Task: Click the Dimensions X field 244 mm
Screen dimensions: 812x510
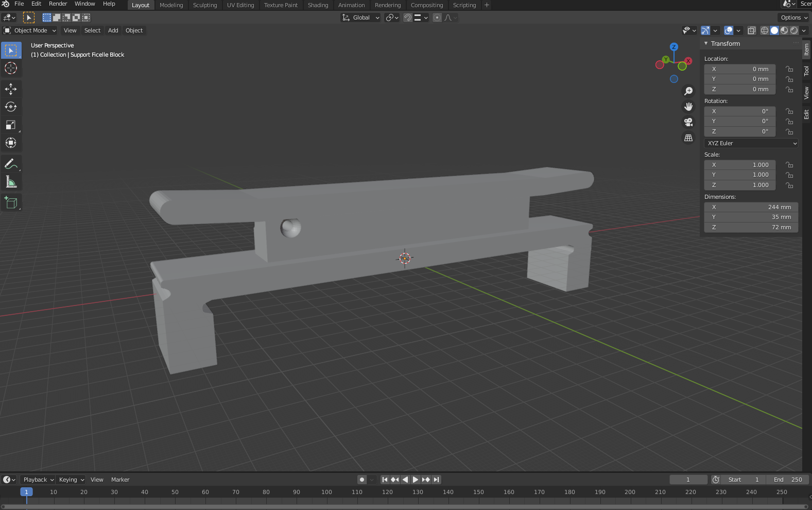Action: click(x=751, y=207)
